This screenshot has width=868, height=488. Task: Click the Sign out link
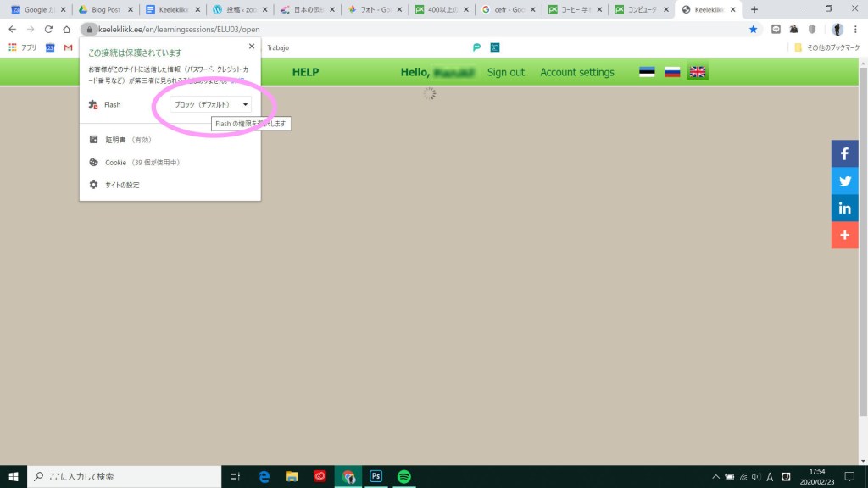[x=505, y=72]
